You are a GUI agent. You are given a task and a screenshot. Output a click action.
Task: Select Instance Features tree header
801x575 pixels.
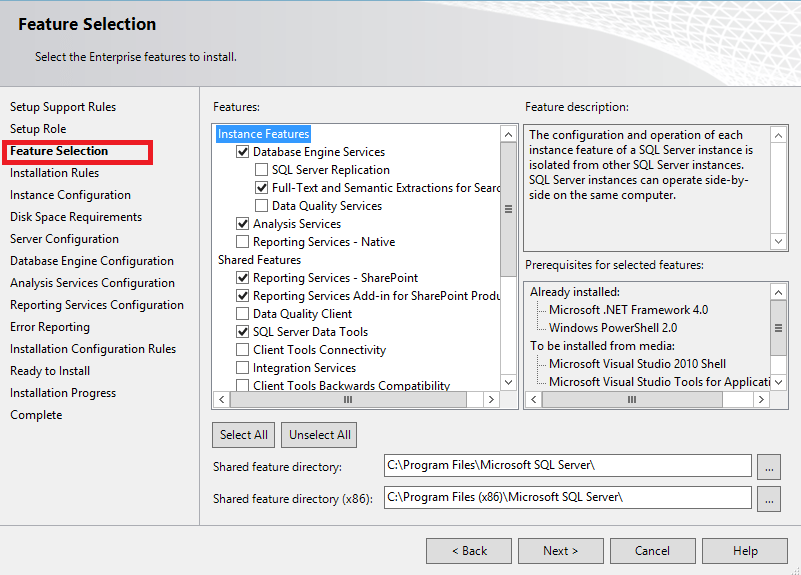(x=264, y=134)
